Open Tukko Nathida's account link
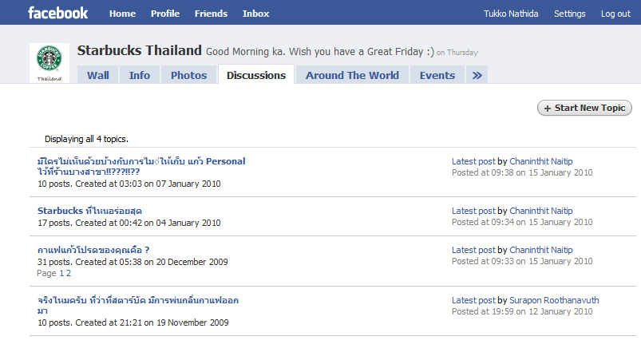The height and width of the screenshot is (364, 641). (511, 14)
